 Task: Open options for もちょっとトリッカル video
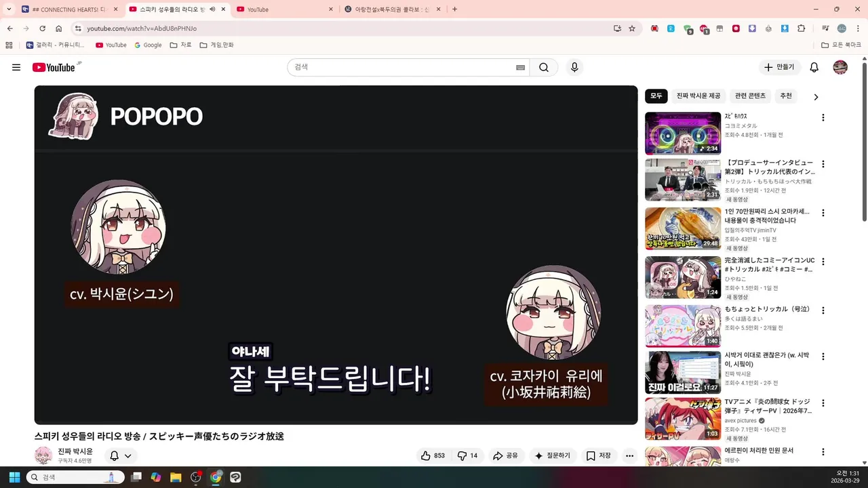[823, 310]
